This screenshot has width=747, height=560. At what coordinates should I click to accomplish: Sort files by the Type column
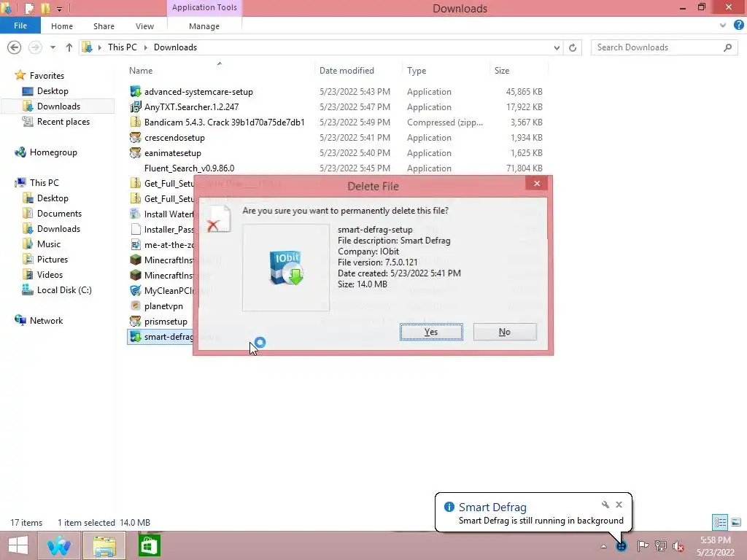coord(417,71)
